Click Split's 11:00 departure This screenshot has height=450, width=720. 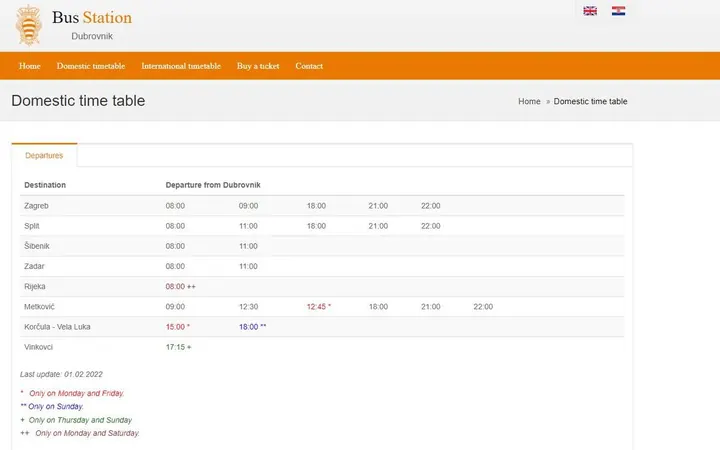click(248, 226)
